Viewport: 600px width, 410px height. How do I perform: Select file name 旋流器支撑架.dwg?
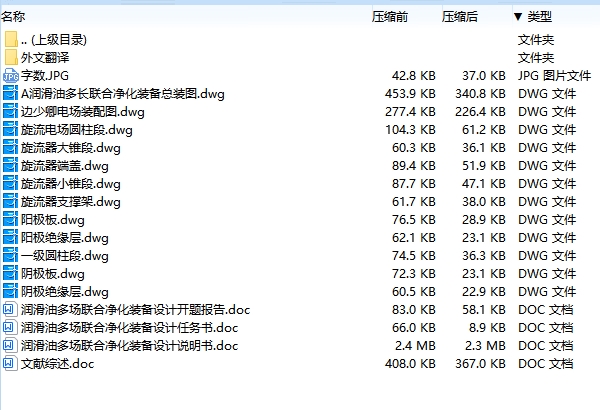point(71,202)
